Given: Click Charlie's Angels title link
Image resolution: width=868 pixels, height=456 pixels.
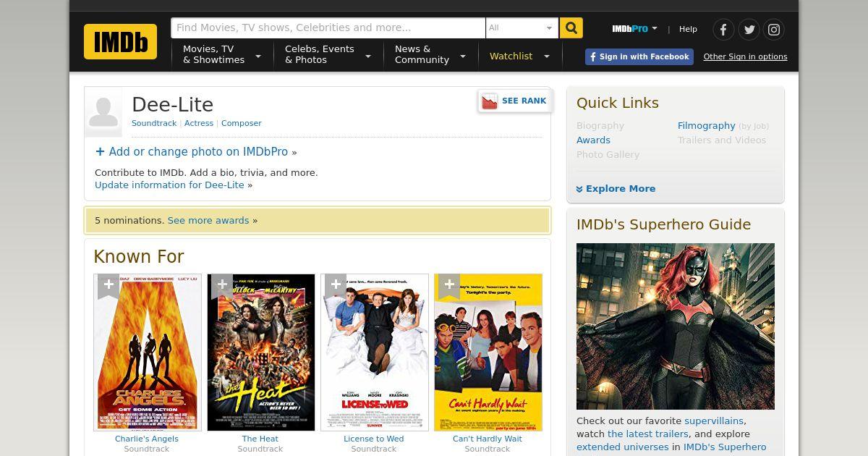Looking at the screenshot, I should point(147,439).
